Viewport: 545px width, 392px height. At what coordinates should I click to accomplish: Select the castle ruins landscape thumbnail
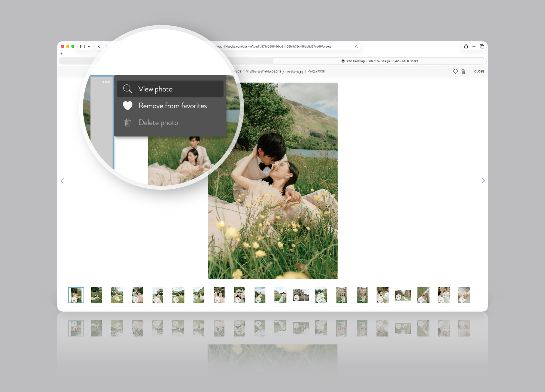click(x=301, y=295)
